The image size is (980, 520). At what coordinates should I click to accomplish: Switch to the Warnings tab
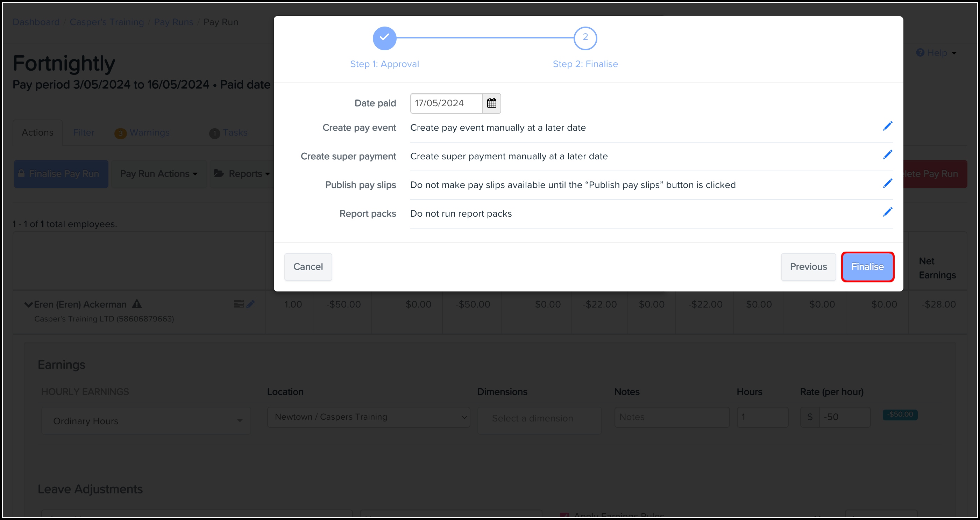tap(149, 133)
